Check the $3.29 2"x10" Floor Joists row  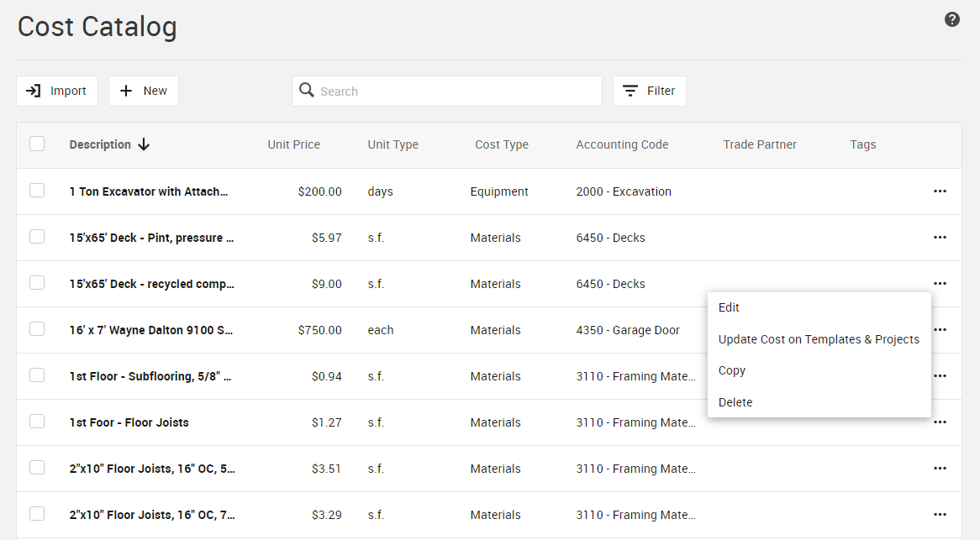tap(37, 513)
